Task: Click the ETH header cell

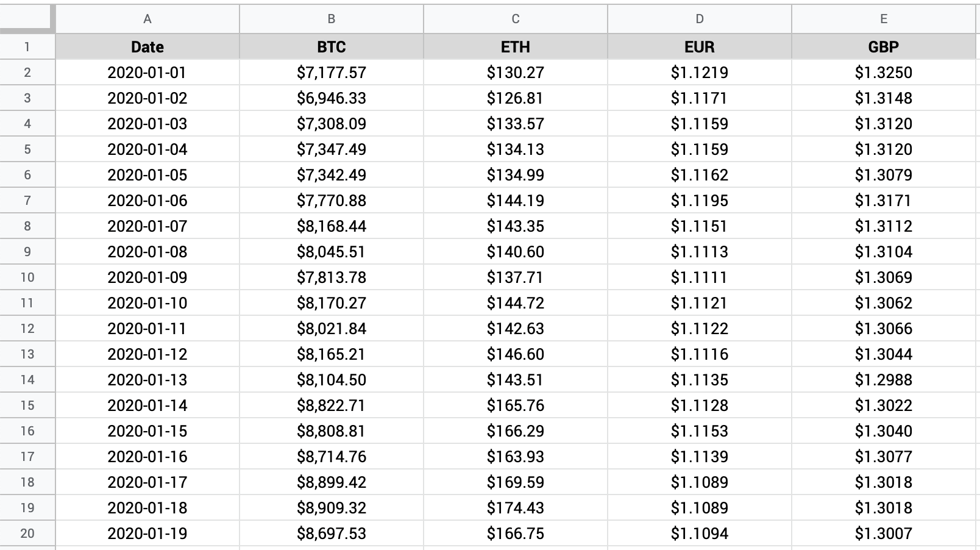Action: 516,47
